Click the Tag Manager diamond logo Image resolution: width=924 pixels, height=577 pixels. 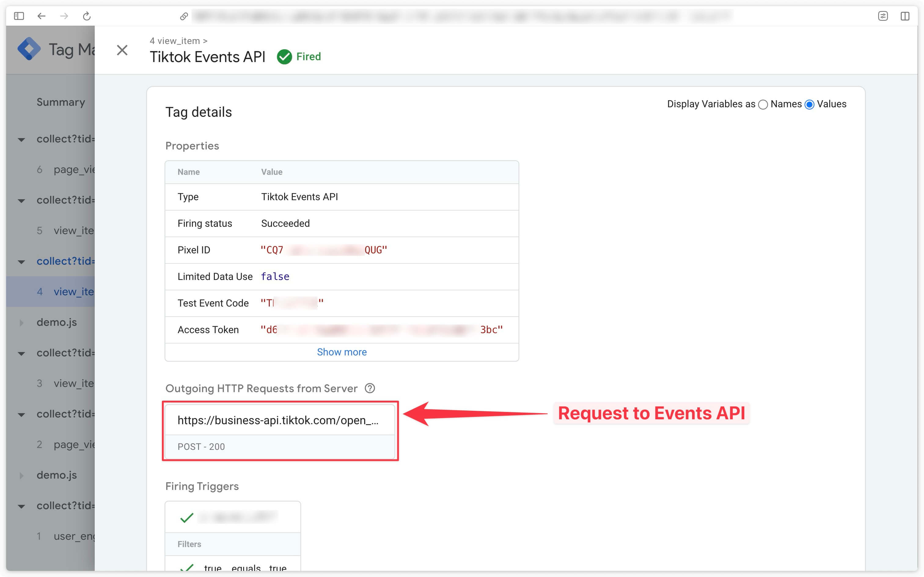point(29,49)
